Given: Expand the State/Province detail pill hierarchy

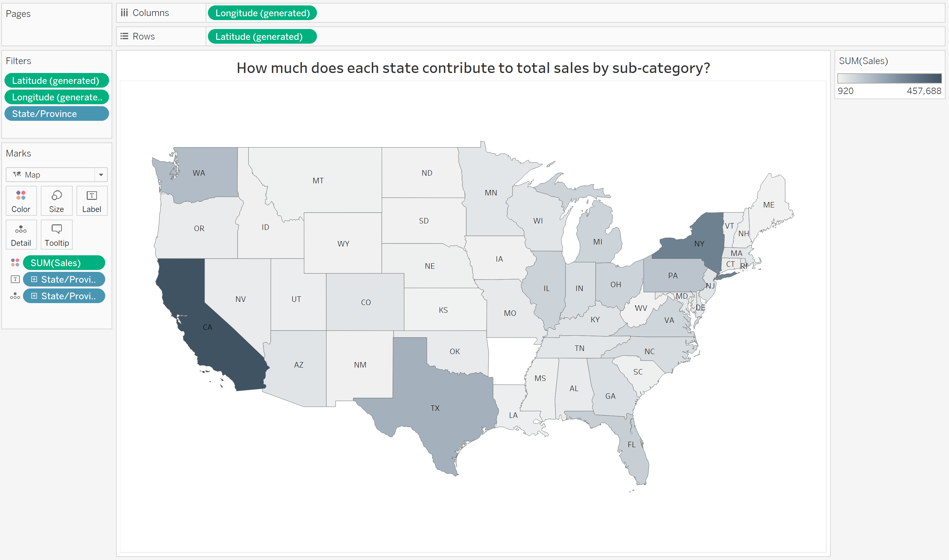Looking at the screenshot, I should pos(34,296).
